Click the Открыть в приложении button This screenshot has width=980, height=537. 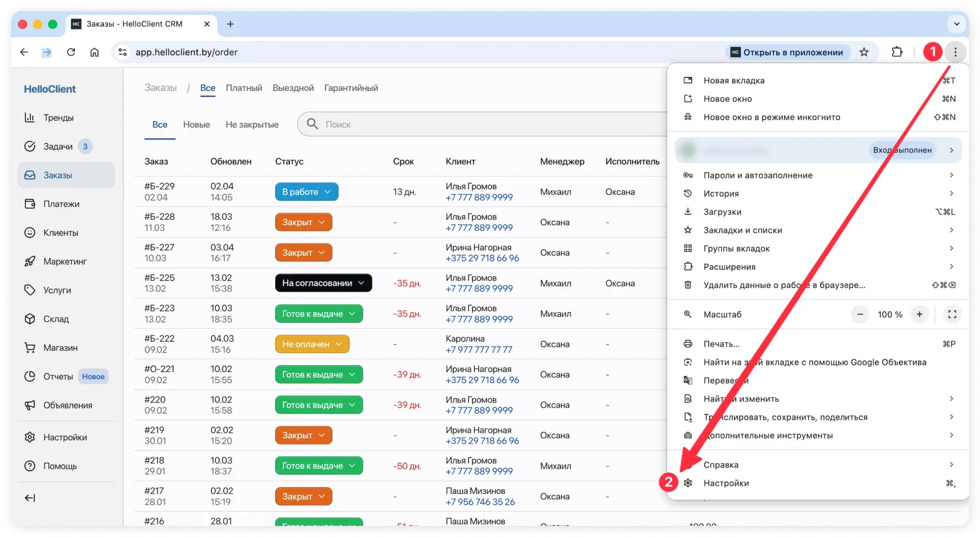click(x=787, y=52)
